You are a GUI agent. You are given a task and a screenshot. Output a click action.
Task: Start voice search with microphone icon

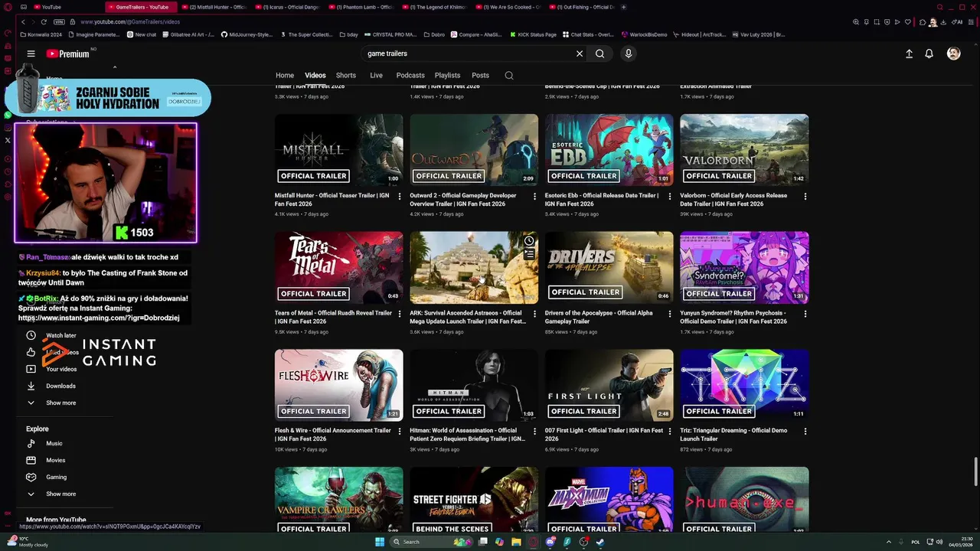point(628,54)
